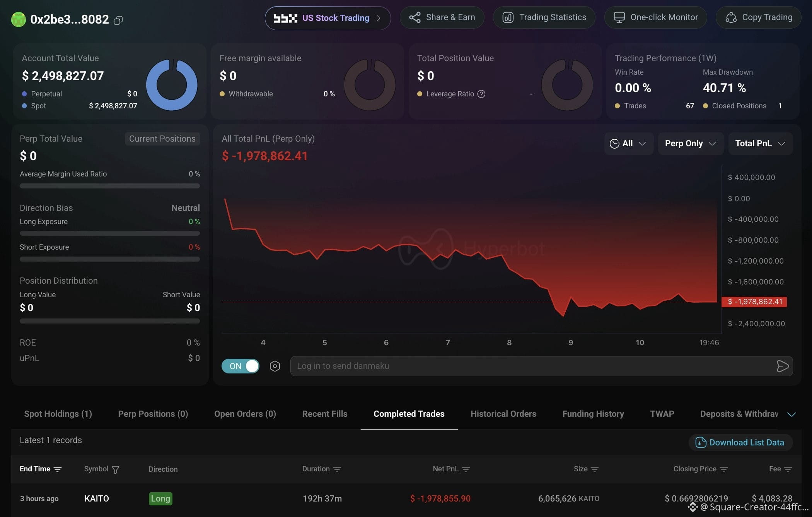Click the Account Total Value $ 2,498,827.07
Image resolution: width=812 pixels, height=517 pixels.
click(63, 76)
